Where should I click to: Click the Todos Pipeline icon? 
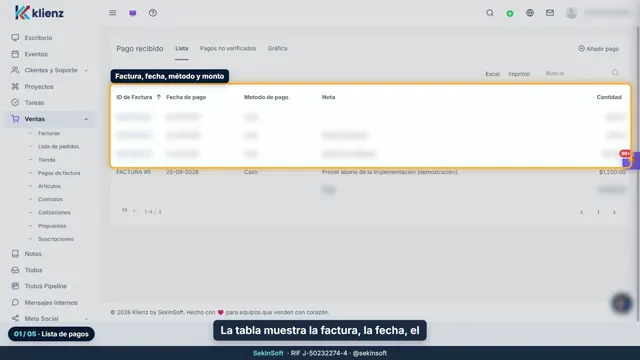[x=15, y=286]
